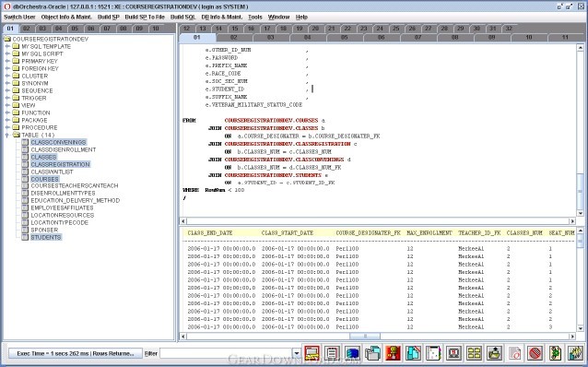Select the CLASSREGISTRATION table in tree
Image resolution: width=588 pixels, height=367 pixels.
click(x=61, y=164)
